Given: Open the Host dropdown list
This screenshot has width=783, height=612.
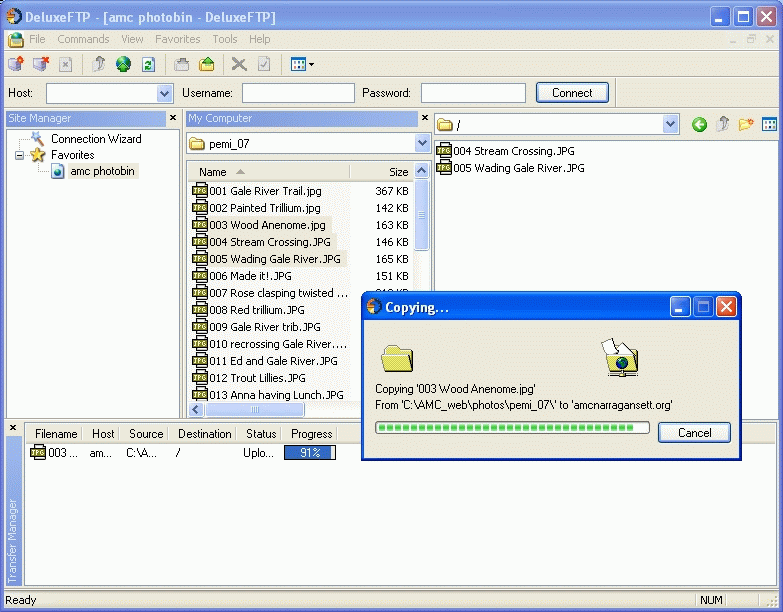Looking at the screenshot, I should click(165, 93).
